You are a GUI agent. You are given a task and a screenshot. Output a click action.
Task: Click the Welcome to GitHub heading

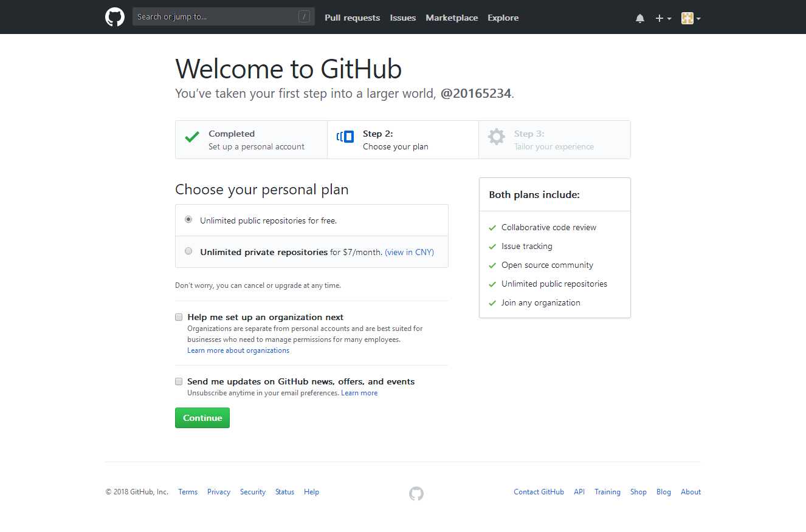click(x=289, y=69)
